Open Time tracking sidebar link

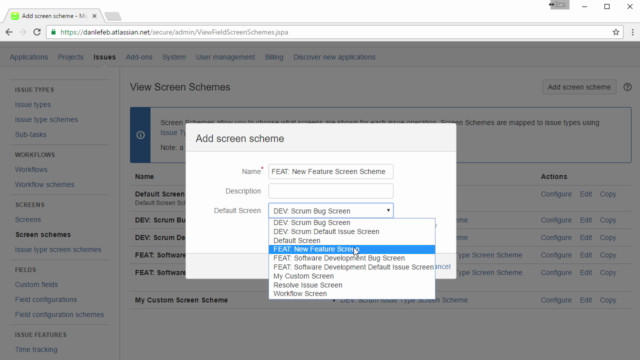point(36,349)
